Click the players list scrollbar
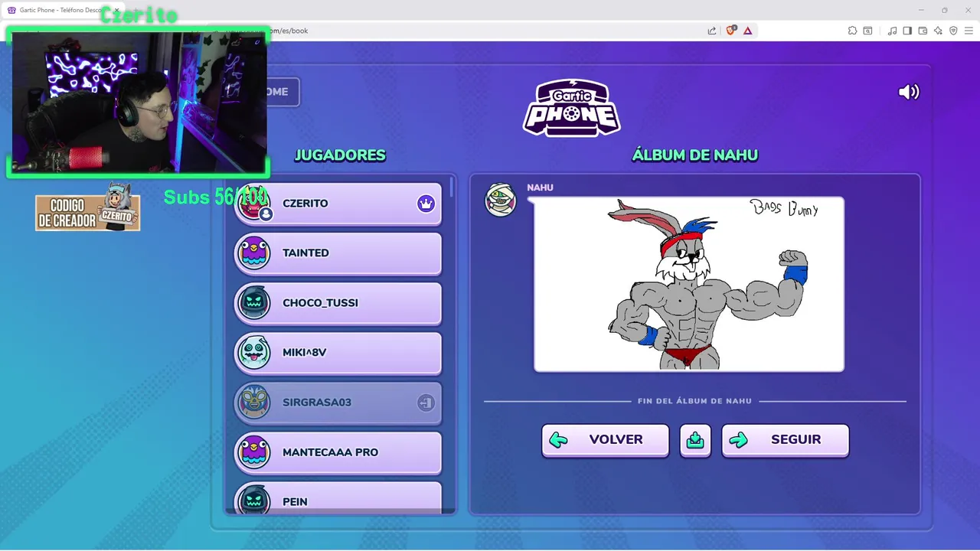 [452, 187]
